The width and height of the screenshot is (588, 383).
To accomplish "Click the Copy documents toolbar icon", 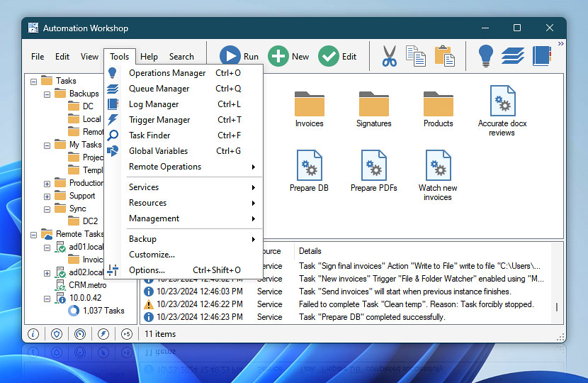I will point(416,56).
